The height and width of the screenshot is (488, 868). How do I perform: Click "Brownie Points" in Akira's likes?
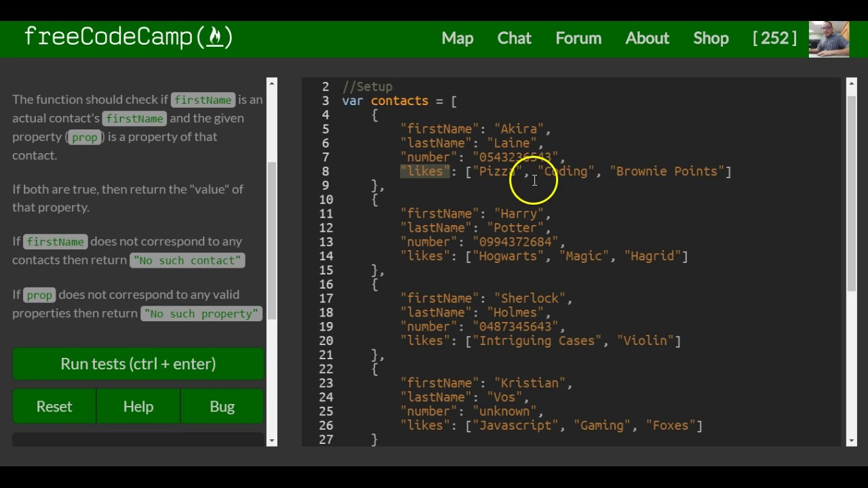(667, 171)
